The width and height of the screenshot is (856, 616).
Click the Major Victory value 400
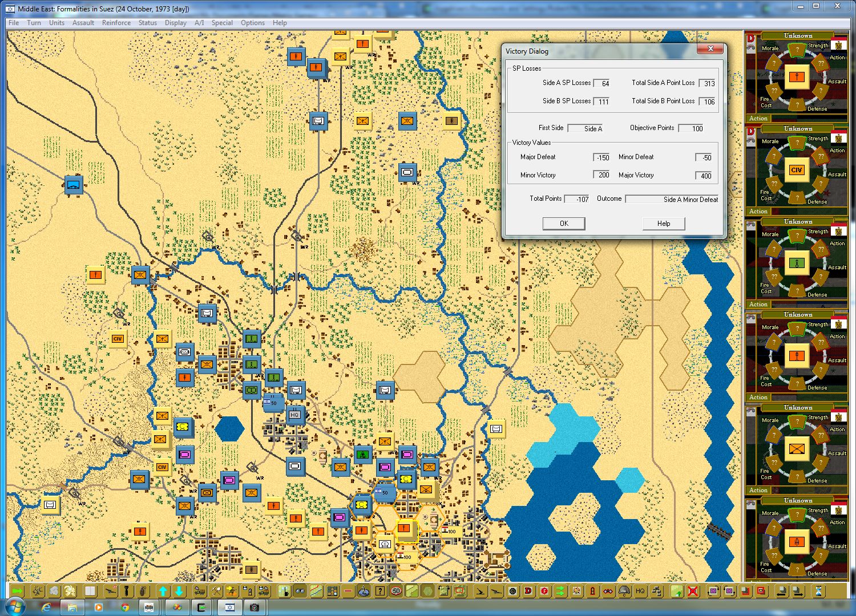pyautogui.click(x=704, y=176)
